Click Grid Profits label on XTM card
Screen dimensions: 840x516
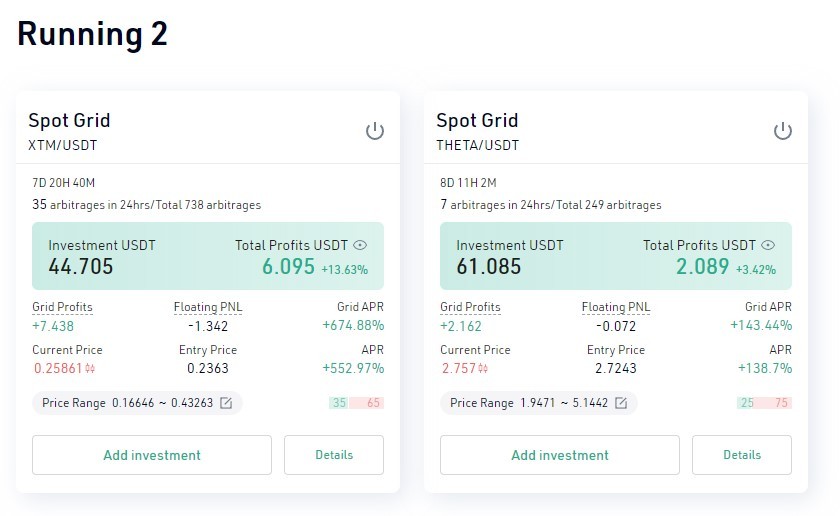(x=62, y=307)
